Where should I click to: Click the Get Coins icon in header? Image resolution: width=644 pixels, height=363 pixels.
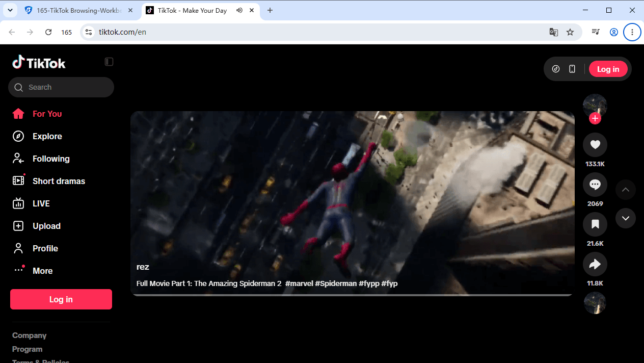tap(556, 69)
